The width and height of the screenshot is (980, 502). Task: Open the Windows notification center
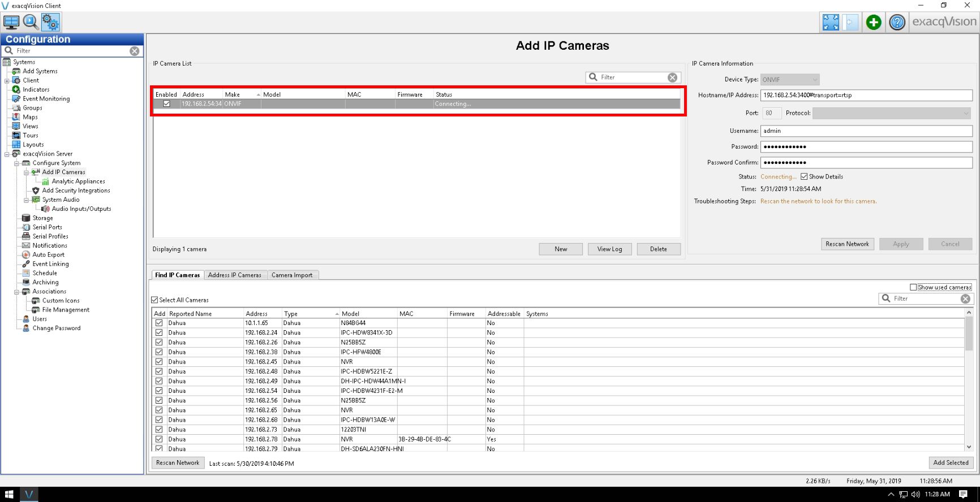coord(964,494)
